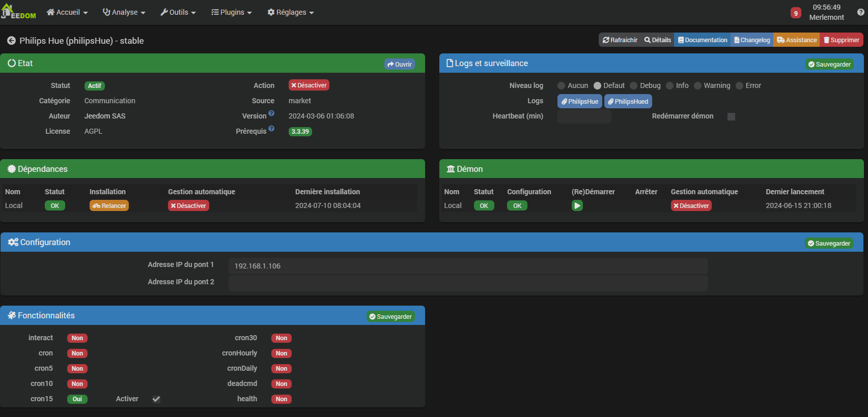Screen dimensions: 868x417
Task: Show Prérequis help tooltip icon
Action: (x=271, y=129)
